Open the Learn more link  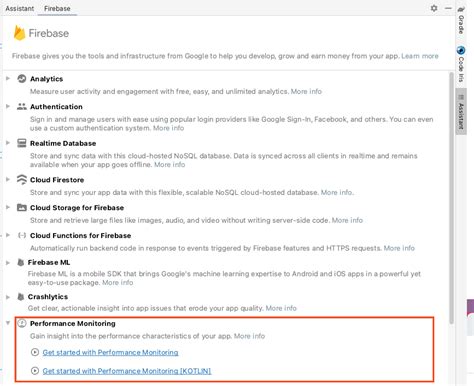[420, 56]
